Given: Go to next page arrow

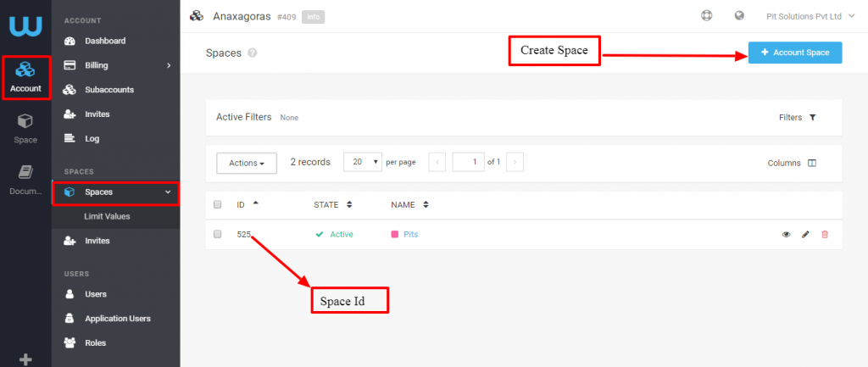Looking at the screenshot, I should [515, 162].
